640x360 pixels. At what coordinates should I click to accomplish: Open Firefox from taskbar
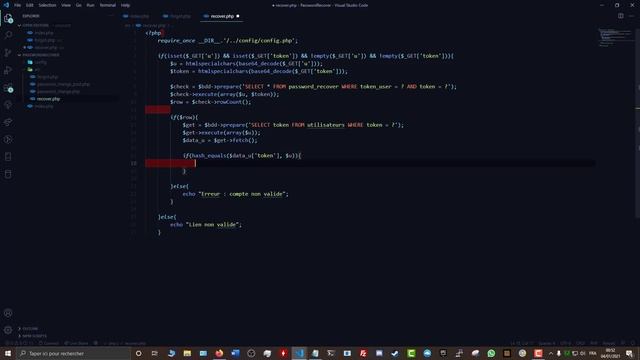(219, 353)
